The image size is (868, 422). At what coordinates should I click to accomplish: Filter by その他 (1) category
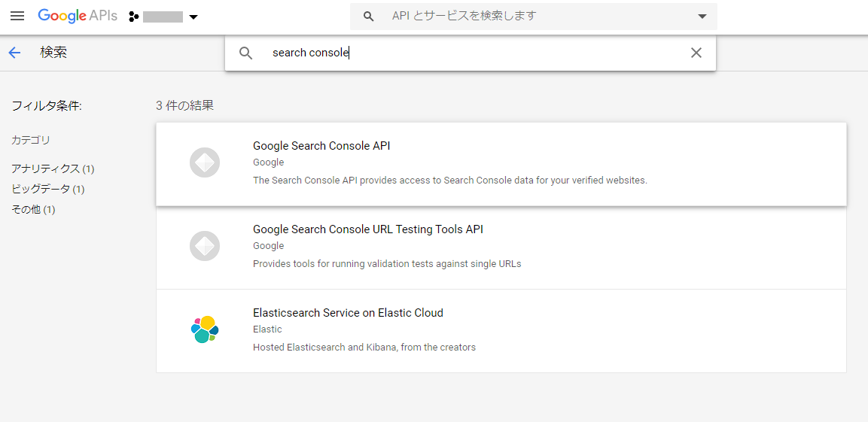click(34, 210)
